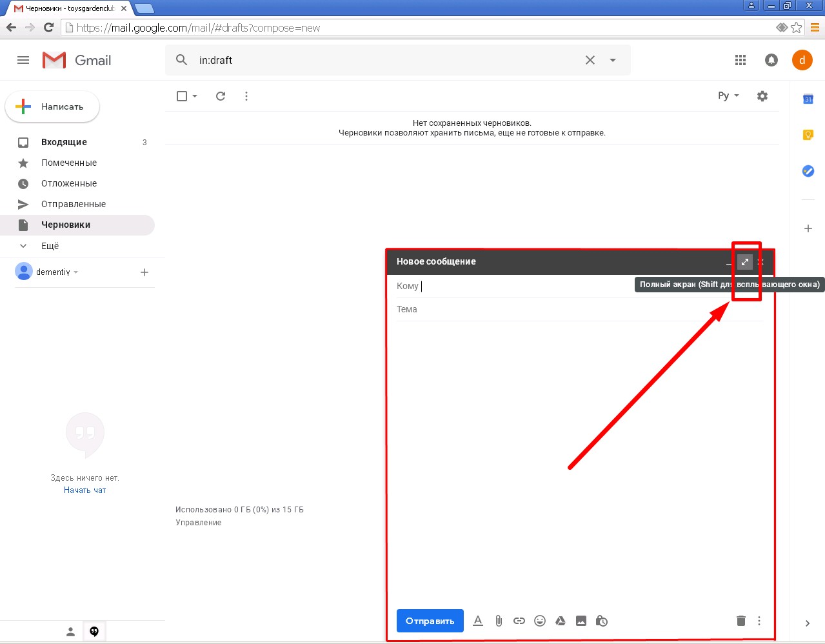Open the input tools 'Ру' dropdown

(728, 96)
